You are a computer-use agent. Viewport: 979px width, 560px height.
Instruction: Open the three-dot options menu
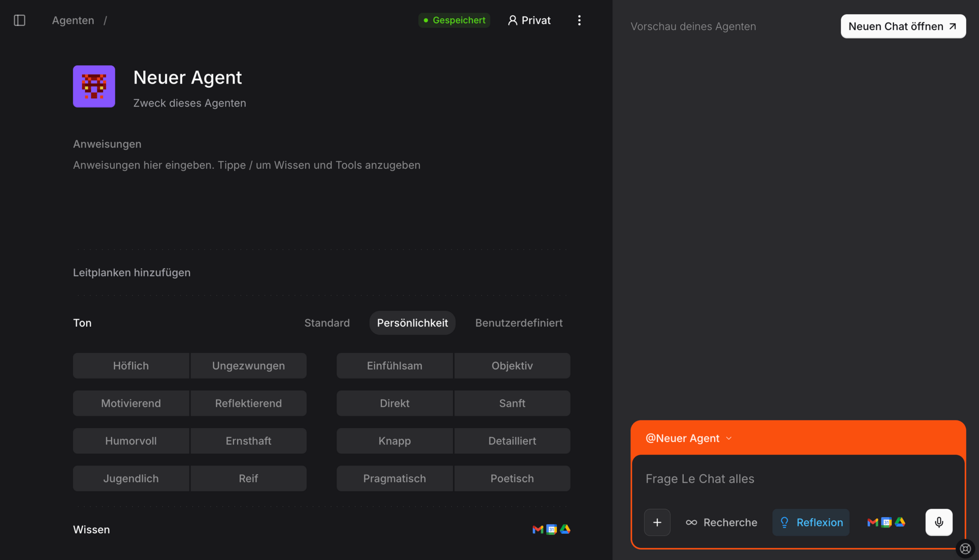pos(579,20)
